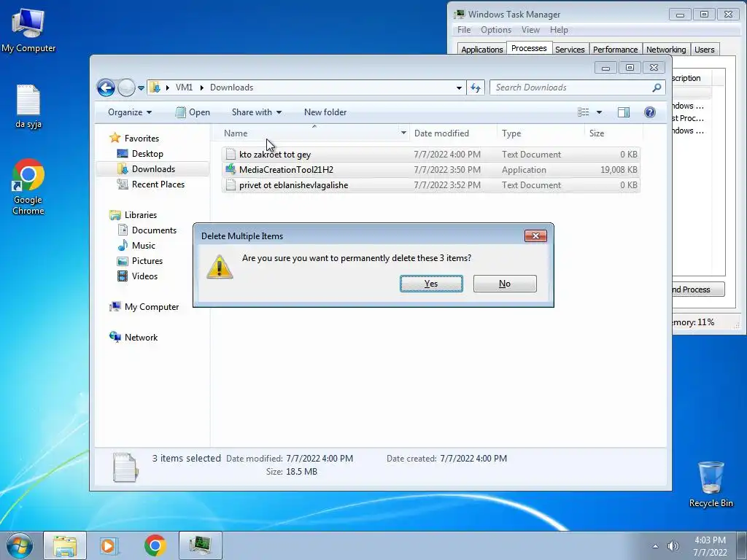This screenshot has width=747, height=560.
Task: Click the Task Manager taskbar icon
Action: coord(201,545)
